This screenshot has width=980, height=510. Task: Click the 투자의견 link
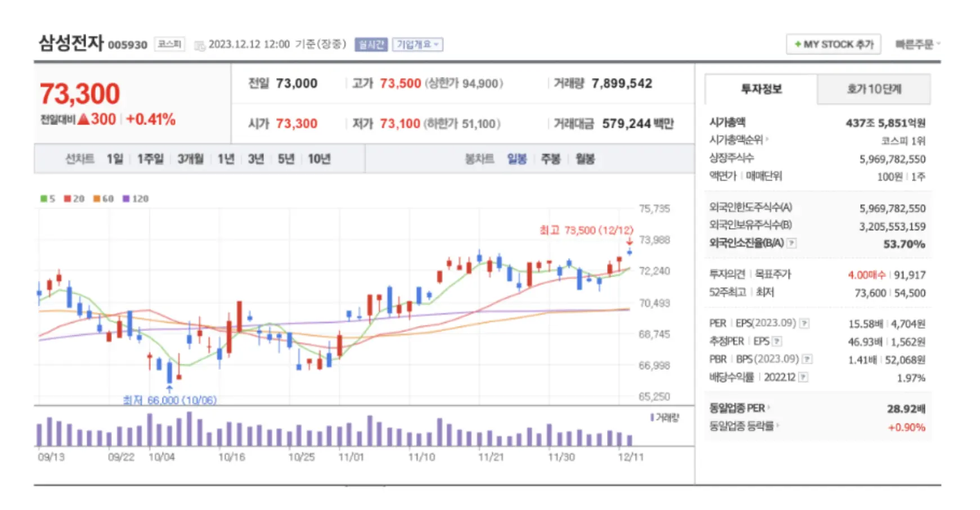(x=727, y=274)
